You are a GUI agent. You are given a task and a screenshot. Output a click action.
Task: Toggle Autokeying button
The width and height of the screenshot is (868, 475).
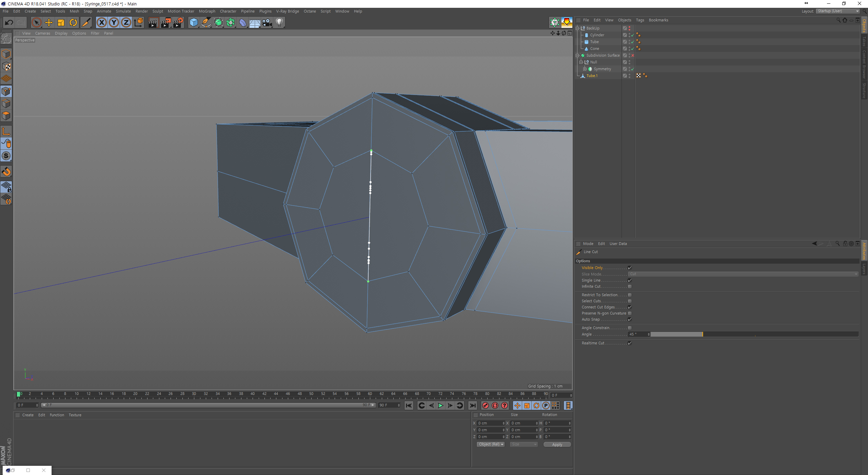pos(495,405)
